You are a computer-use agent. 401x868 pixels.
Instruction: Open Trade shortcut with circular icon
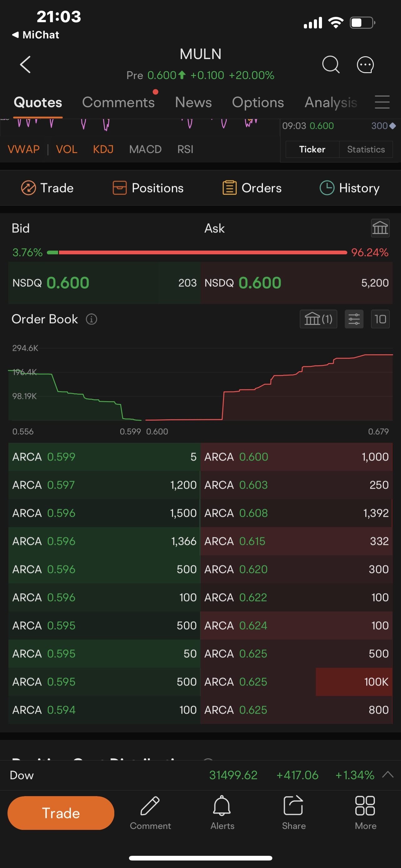[x=47, y=188]
